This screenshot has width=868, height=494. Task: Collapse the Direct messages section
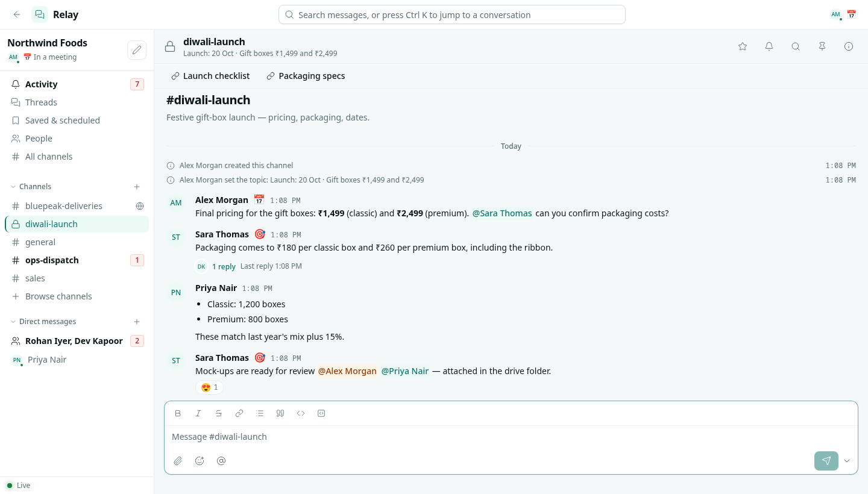pos(43,322)
